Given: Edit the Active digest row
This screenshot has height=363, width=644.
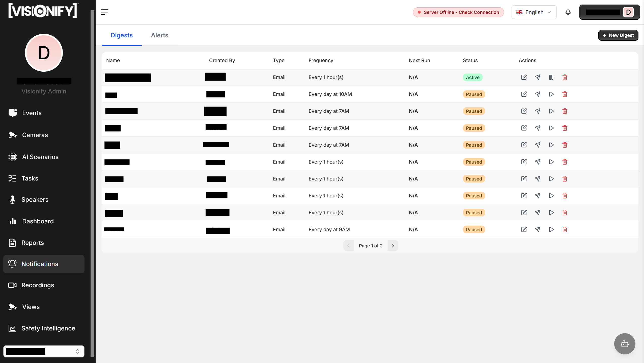Looking at the screenshot, I should (x=524, y=77).
